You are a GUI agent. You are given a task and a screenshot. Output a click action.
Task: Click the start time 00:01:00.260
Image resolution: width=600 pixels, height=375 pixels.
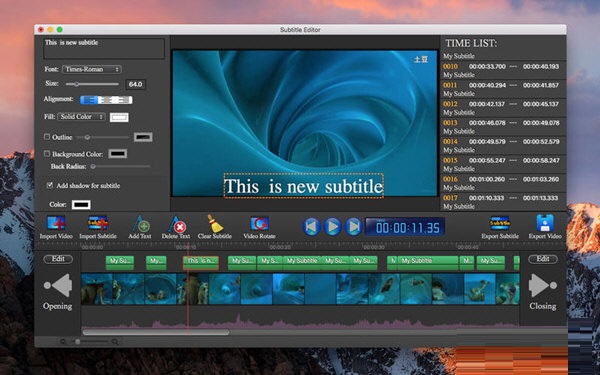(487, 179)
